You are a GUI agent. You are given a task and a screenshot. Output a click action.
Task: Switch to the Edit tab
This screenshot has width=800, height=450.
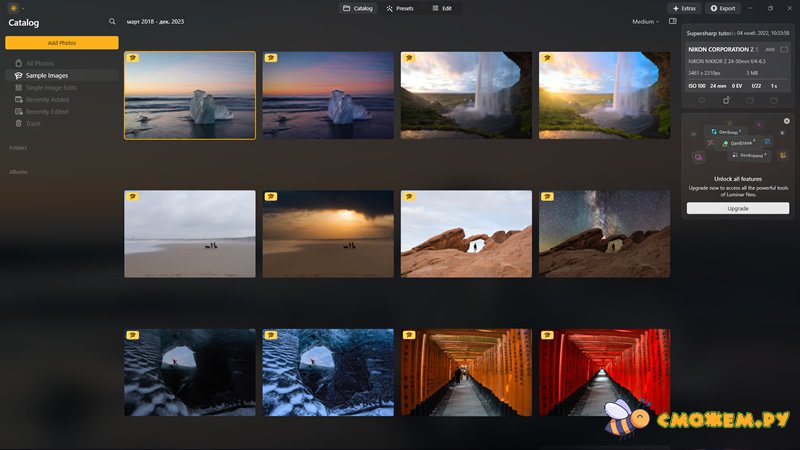[442, 8]
